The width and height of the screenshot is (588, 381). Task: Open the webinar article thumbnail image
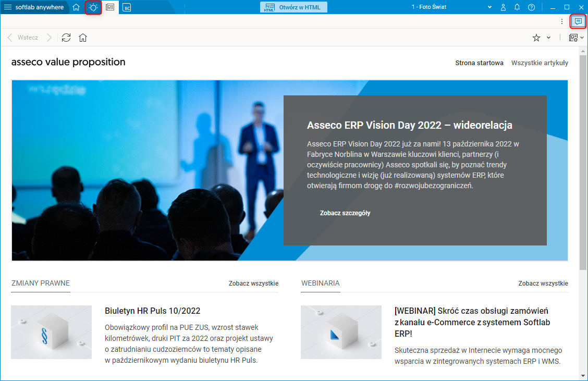[341, 332]
